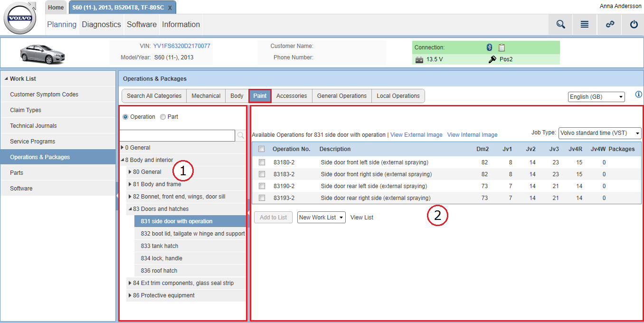Click the blue information icon
This screenshot has height=323, width=644.
point(638,94)
